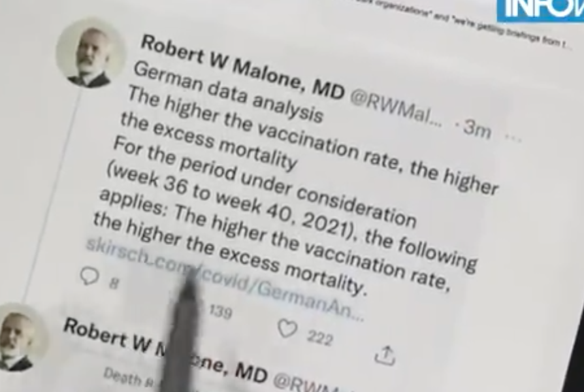The image size is (584, 392).
Task: Click the 8 replies count
Action: (114, 284)
